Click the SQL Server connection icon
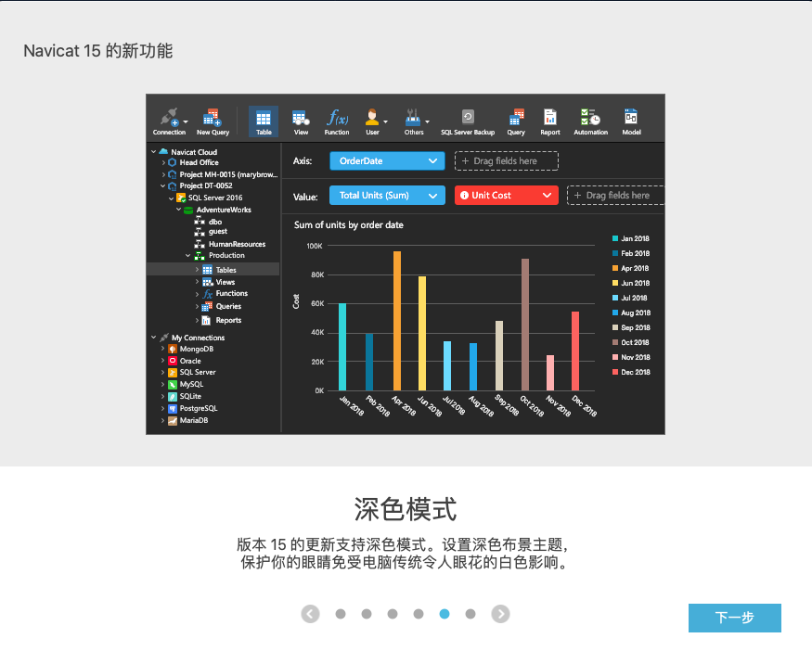 (x=173, y=372)
